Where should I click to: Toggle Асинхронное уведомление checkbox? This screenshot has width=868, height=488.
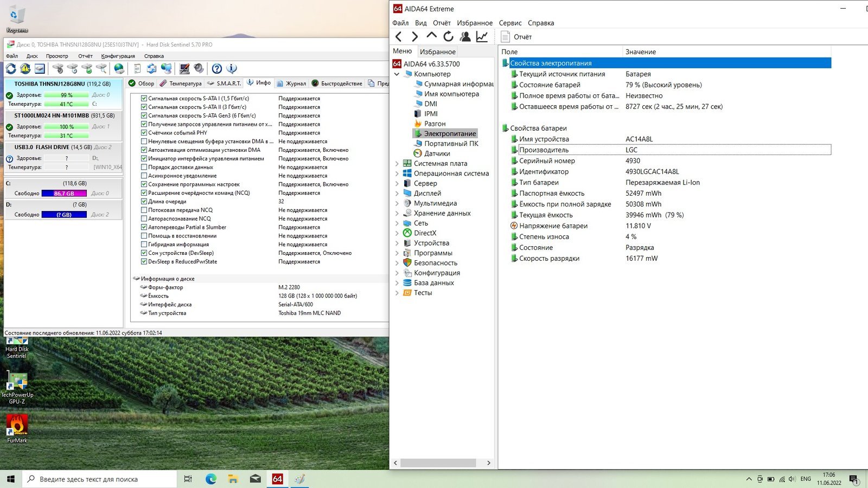coord(144,176)
